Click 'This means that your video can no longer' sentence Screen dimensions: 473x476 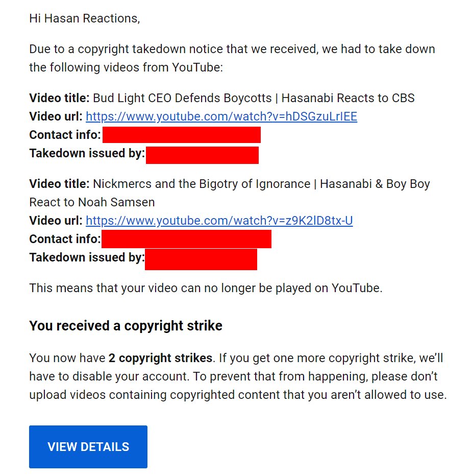206,288
